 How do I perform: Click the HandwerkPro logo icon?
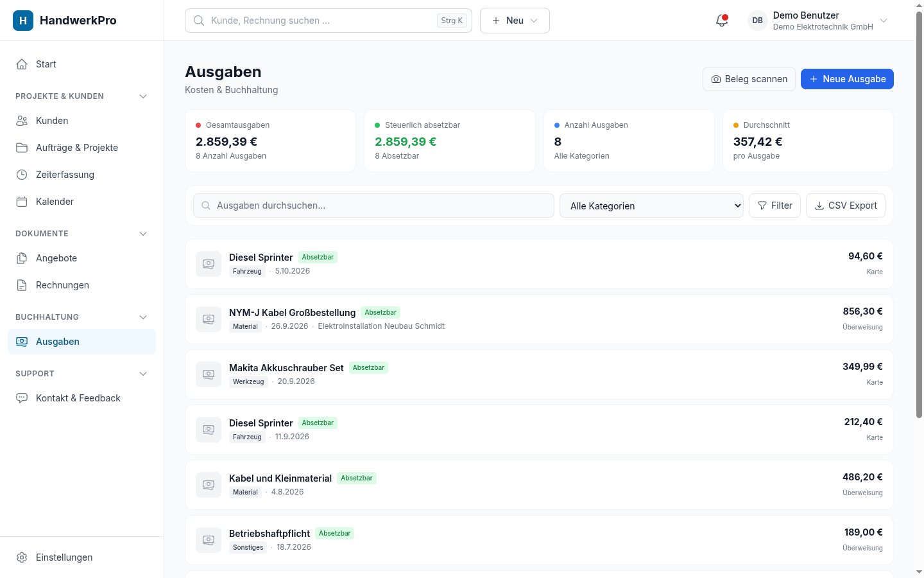coord(23,21)
